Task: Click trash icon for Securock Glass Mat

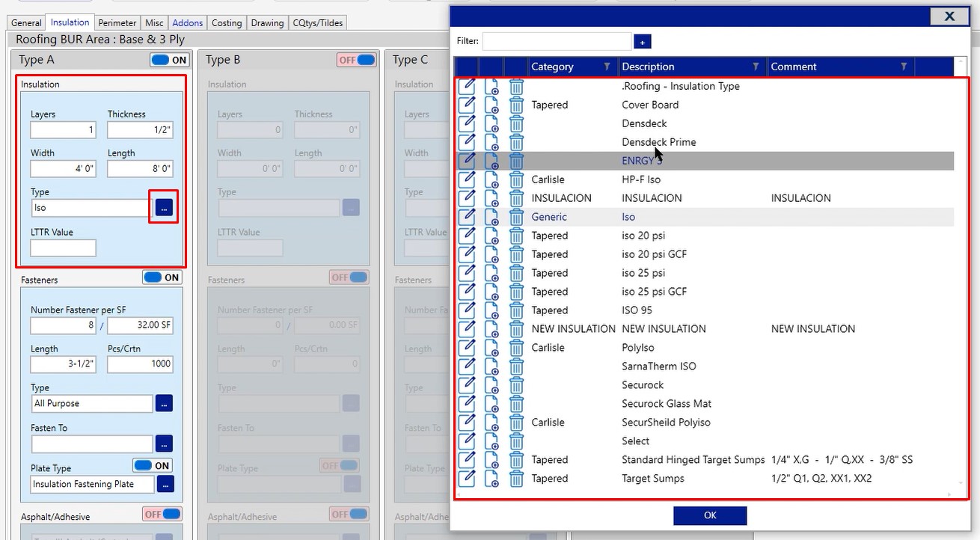Action: coord(516,404)
